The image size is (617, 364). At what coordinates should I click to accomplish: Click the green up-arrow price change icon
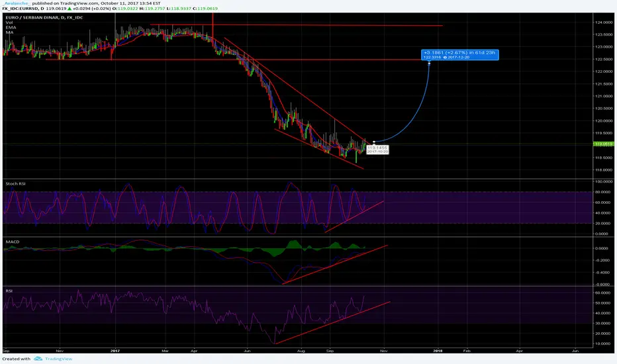70,8
